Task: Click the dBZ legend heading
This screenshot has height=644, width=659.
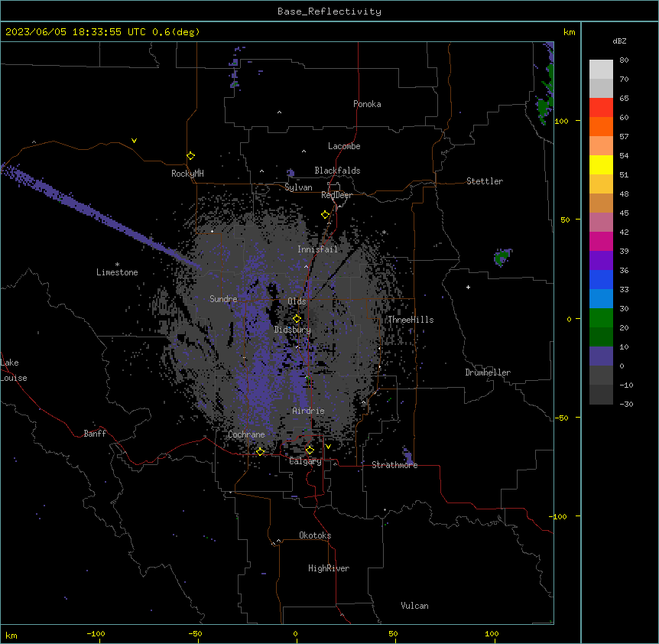Action: click(x=619, y=41)
